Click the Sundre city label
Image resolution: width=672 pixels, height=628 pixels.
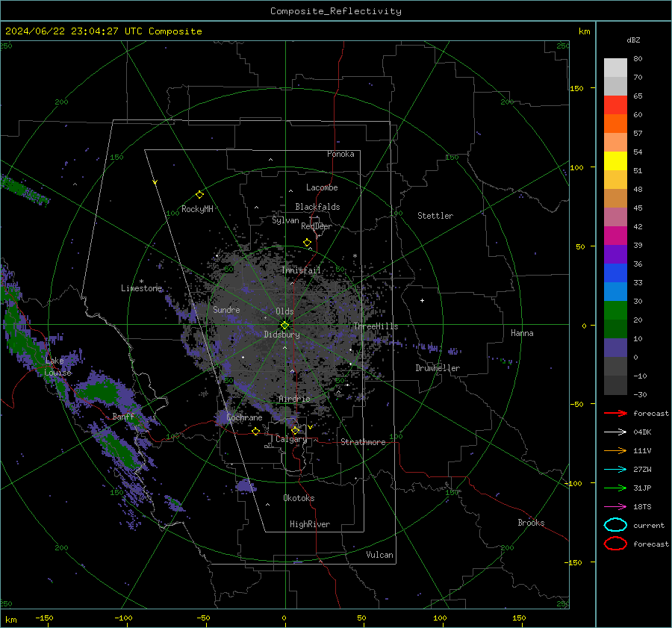tap(226, 309)
